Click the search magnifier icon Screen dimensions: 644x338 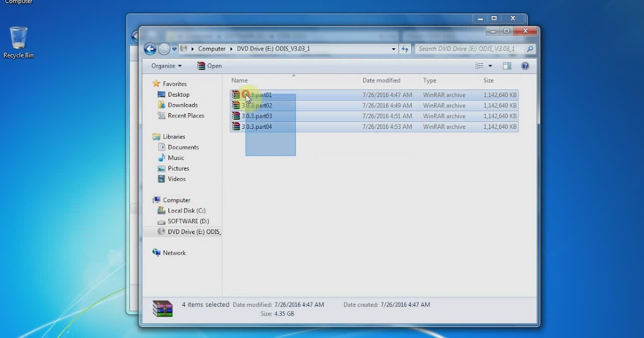[x=530, y=49]
